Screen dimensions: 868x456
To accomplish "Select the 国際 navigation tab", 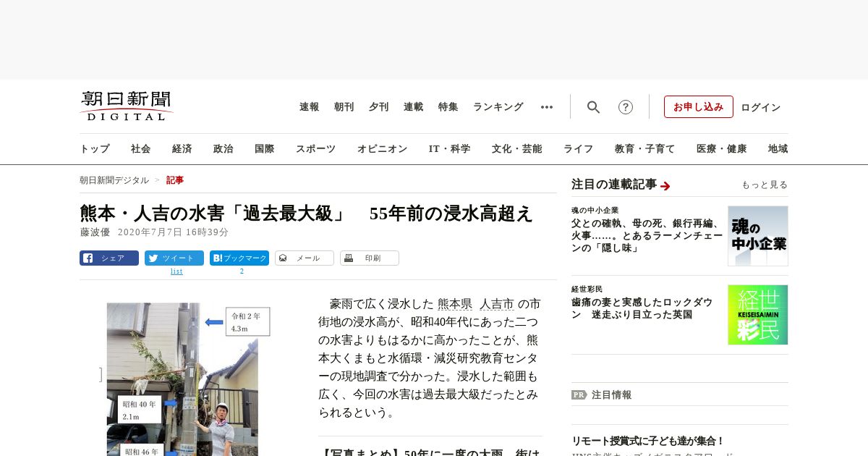I will (265, 149).
